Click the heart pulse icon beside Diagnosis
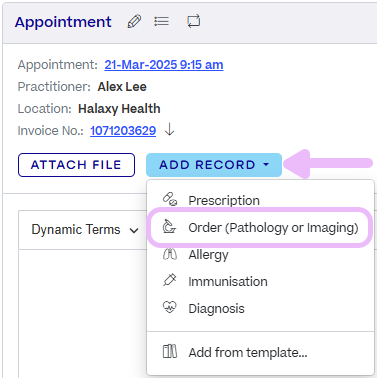The height and width of the screenshot is (378, 377). [170, 307]
